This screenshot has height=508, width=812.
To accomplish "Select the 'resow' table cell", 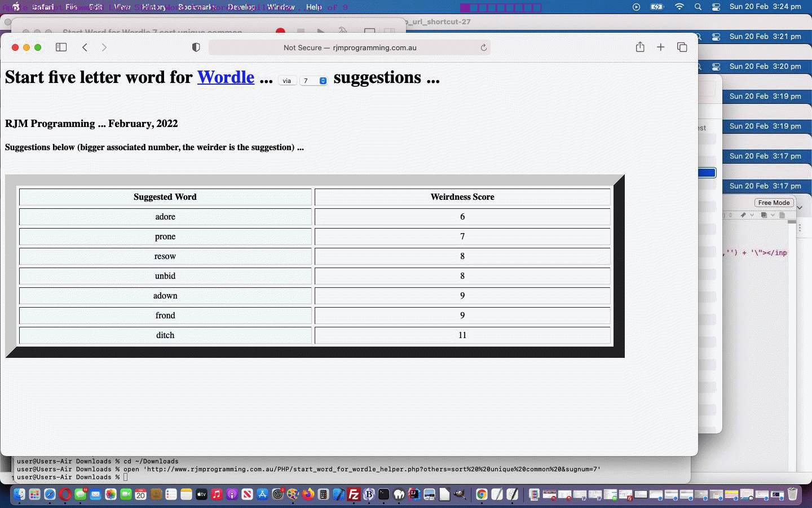I will (165, 256).
